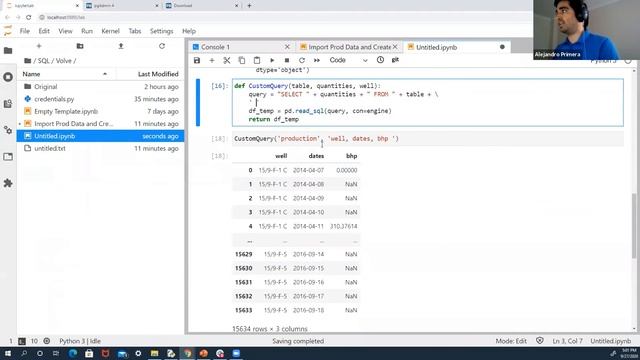Open a new browser tab with plus
This screenshot has width=640, height=360.
point(249,6)
